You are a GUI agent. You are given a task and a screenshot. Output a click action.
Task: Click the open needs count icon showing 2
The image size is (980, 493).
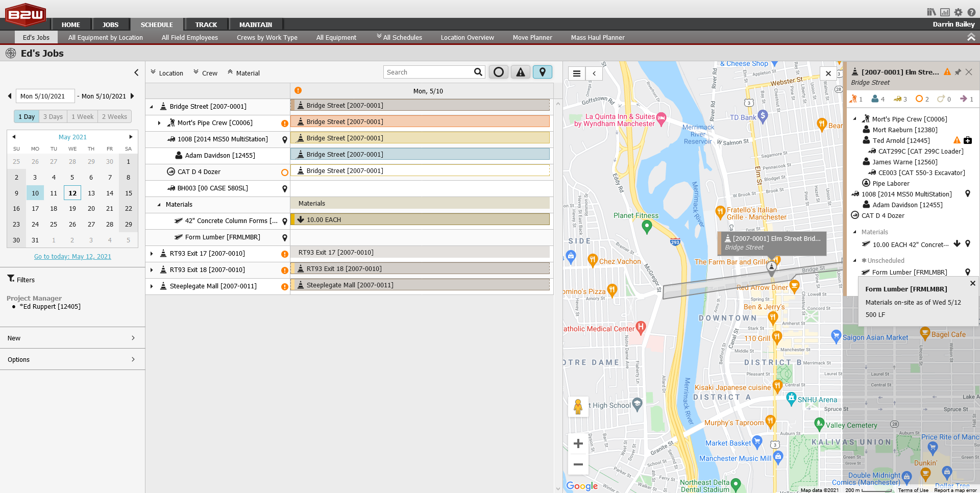click(x=919, y=99)
